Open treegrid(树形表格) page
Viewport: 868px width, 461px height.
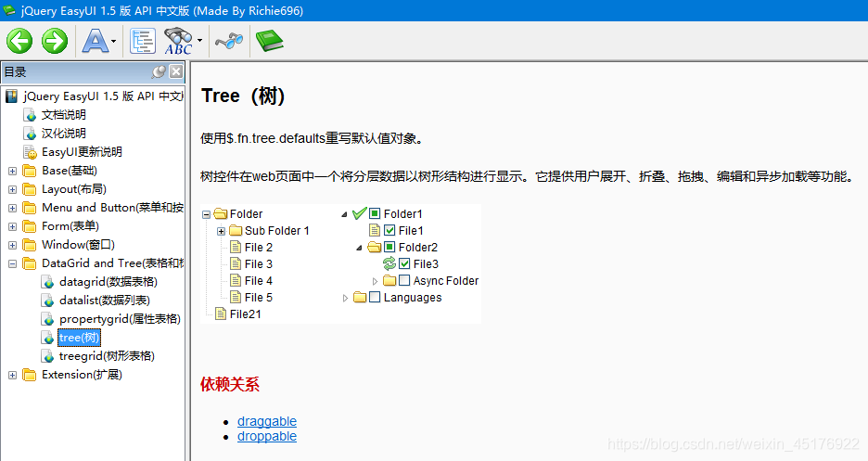point(107,356)
